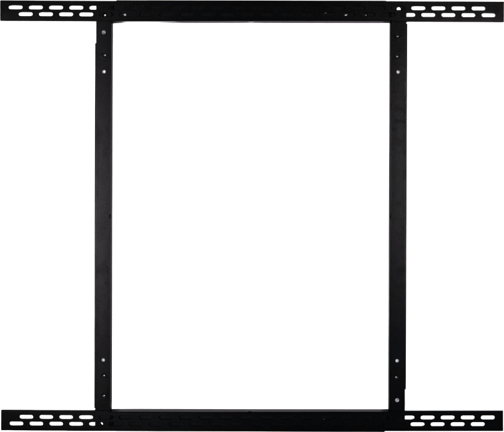Screen dimensions: 504x432
Task: Click the topmost screw on the right vertical rail
Action: (x=398, y=36)
